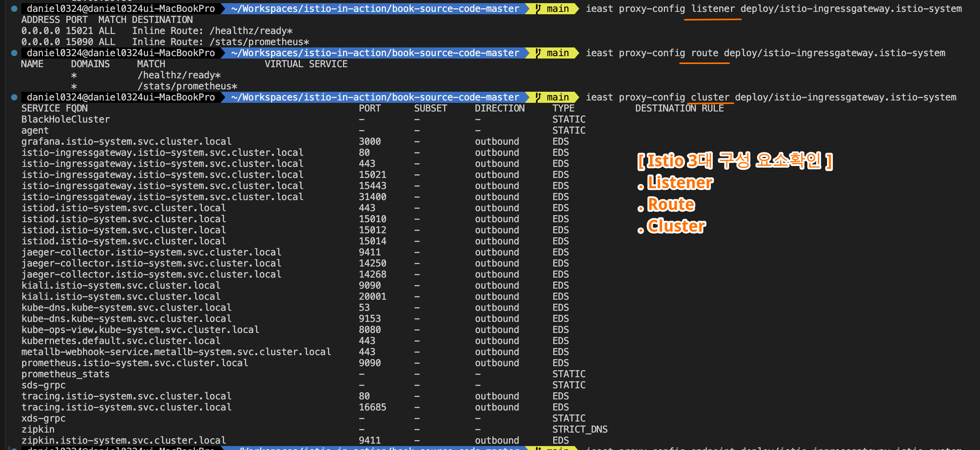Click the SERVICE FQDN column header
The height and width of the screenshot is (450, 980).
pyautogui.click(x=55, y=108)
